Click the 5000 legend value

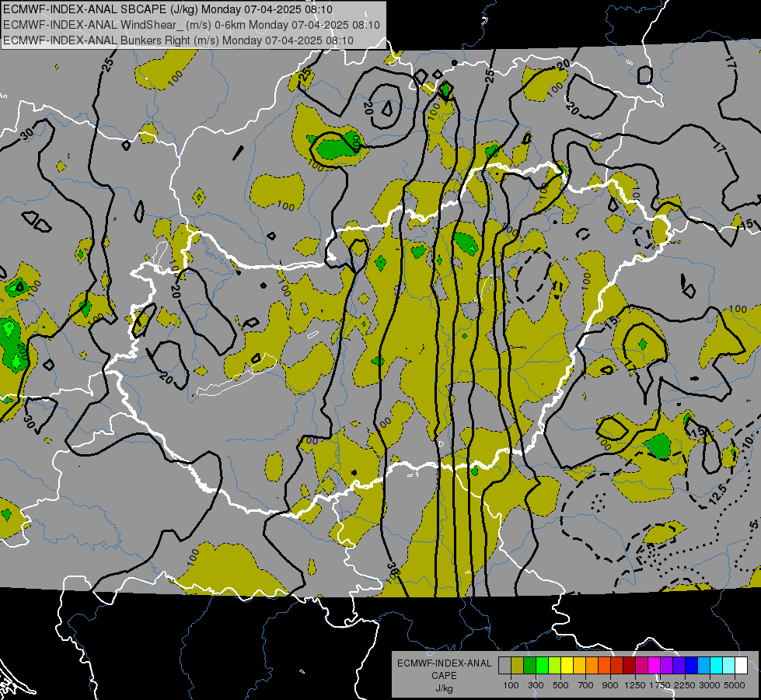(x=735, y=685)
